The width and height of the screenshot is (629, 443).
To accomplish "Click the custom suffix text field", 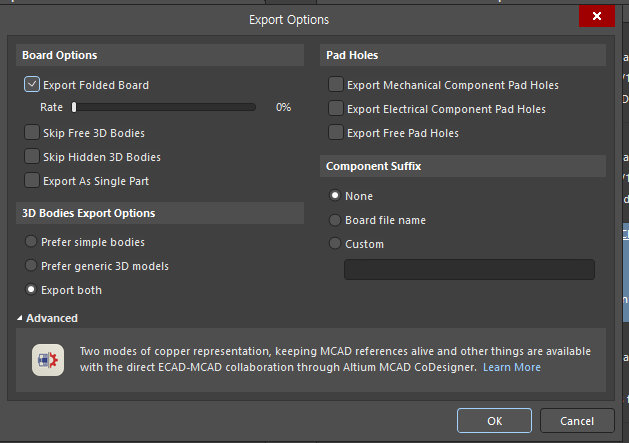I will point(469,269).
